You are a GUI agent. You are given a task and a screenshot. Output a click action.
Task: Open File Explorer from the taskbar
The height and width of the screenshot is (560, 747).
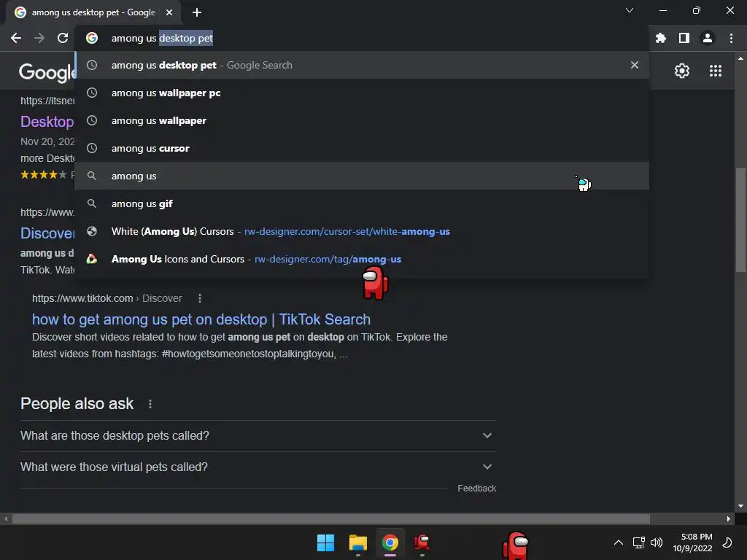357,542
